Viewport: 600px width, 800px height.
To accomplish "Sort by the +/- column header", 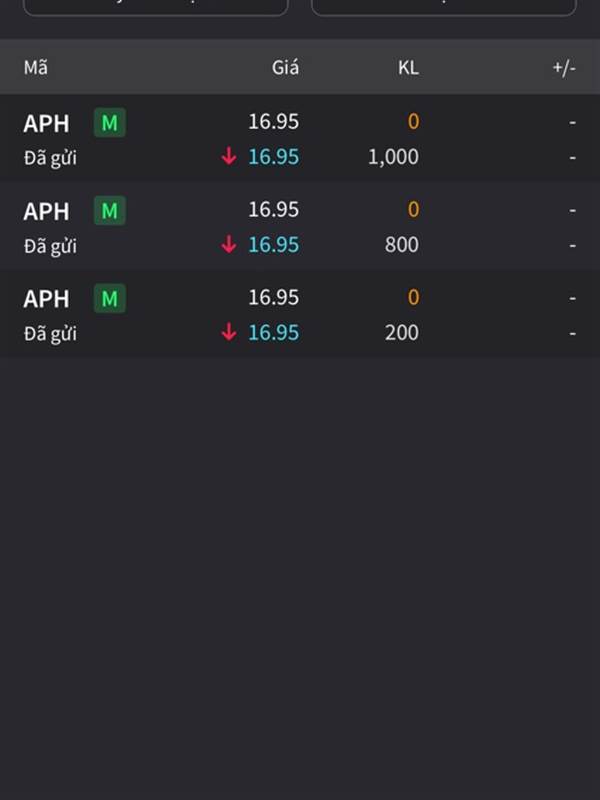I will pos(564,68).
